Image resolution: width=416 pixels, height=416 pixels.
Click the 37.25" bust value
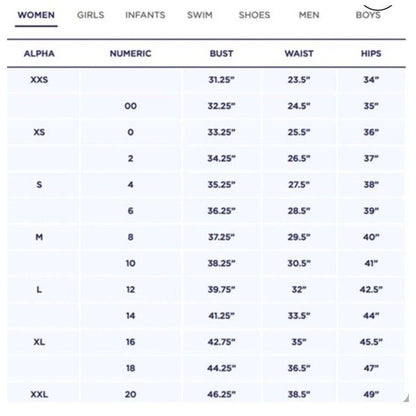point(221,237)
